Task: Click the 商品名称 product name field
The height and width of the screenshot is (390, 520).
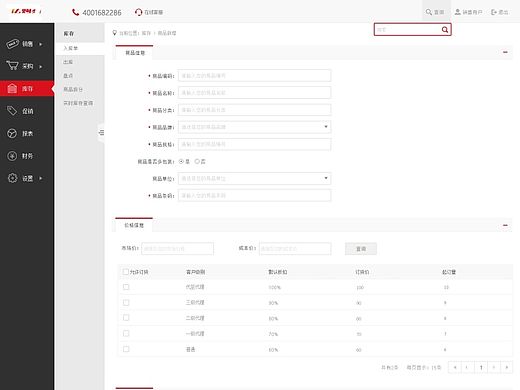Action: click(255, 93)
